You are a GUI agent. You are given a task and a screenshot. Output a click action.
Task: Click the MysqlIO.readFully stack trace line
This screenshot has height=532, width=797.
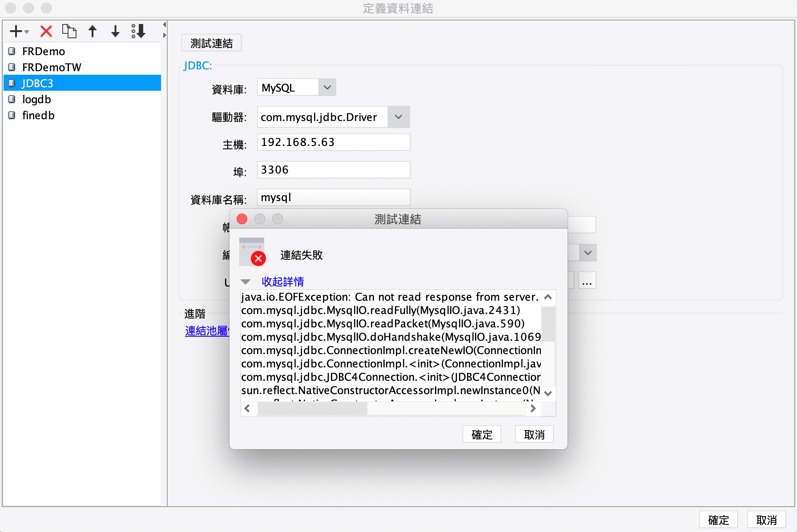pos(381,310)
